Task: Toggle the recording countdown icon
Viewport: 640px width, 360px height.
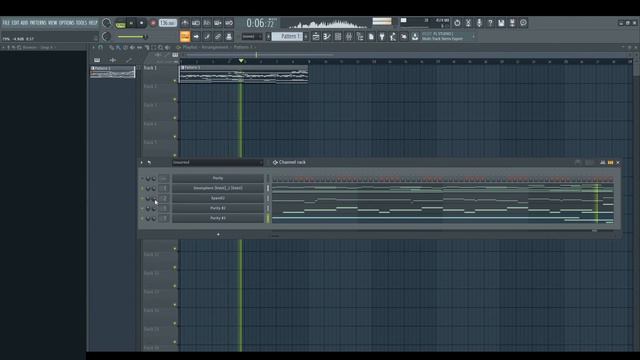Action: click(207, 23)
